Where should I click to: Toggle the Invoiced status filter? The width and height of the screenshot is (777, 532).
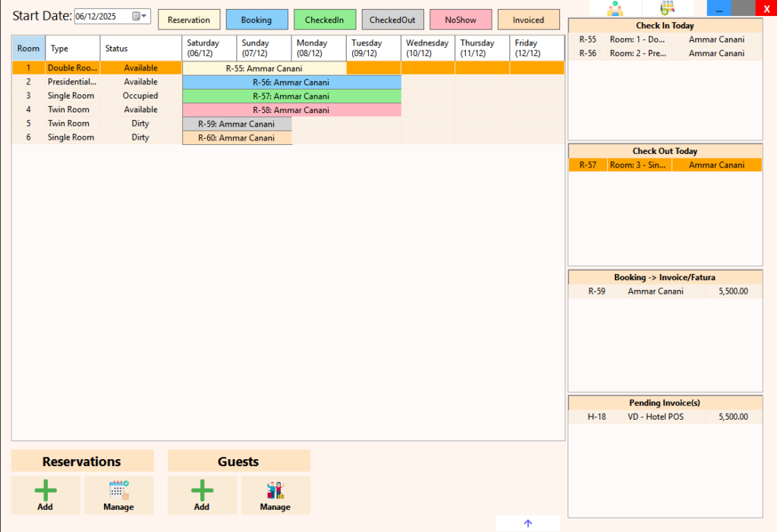528,19
